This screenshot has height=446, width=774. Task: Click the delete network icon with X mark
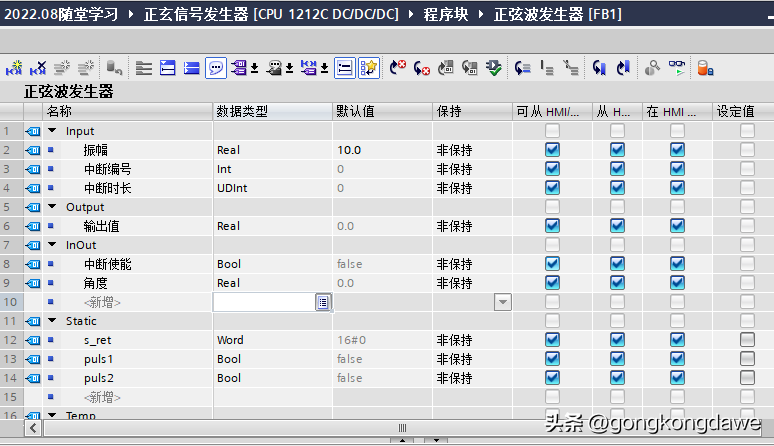click(x=38, y=68)
